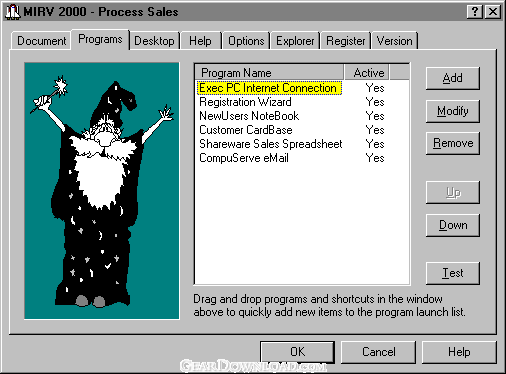Switch to the Document tab
This screenshot has width=506, height=374.
[41, 41]
